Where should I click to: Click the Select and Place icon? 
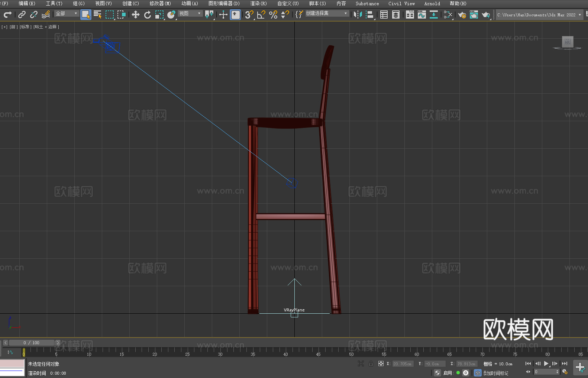tap(171, 14)
